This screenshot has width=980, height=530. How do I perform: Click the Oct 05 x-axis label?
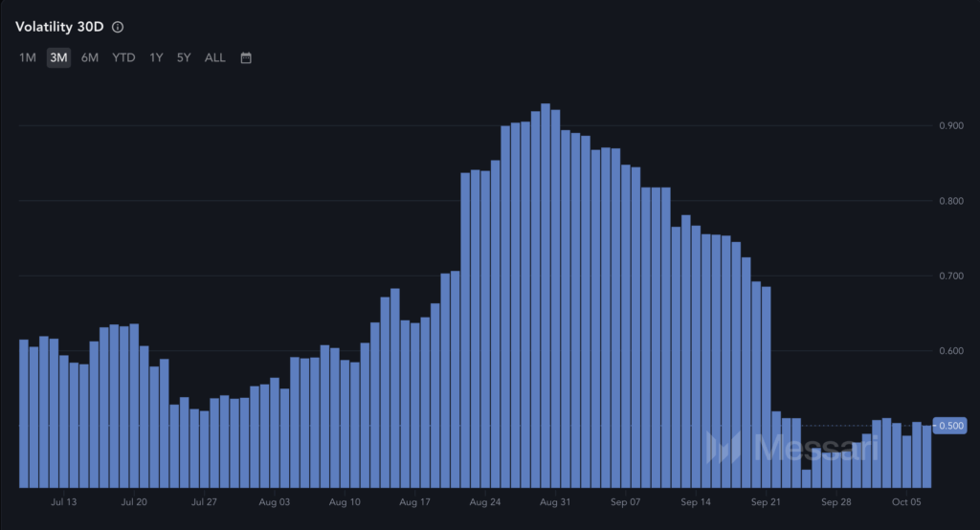906,501
